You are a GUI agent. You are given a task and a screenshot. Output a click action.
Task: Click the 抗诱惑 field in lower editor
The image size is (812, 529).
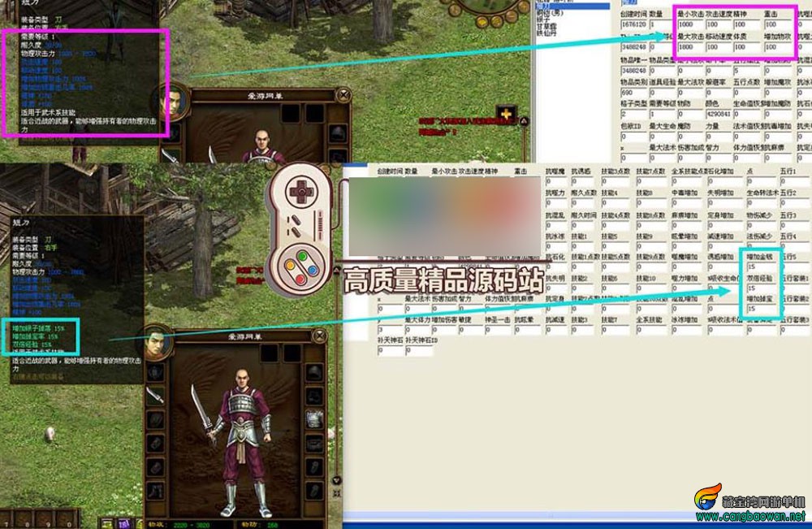point(583,181)
